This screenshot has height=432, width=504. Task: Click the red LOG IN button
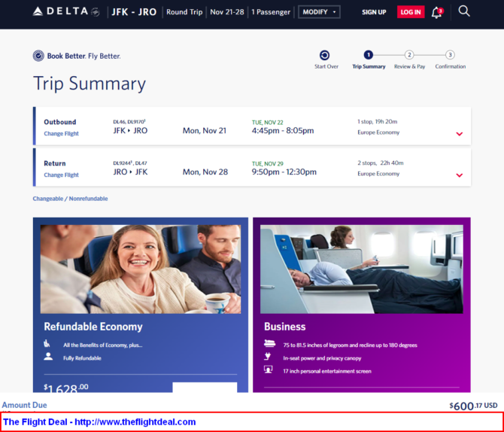411,12
